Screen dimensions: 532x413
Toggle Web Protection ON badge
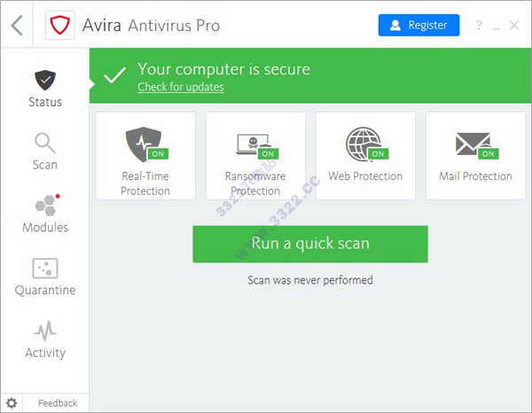(378, 154)
